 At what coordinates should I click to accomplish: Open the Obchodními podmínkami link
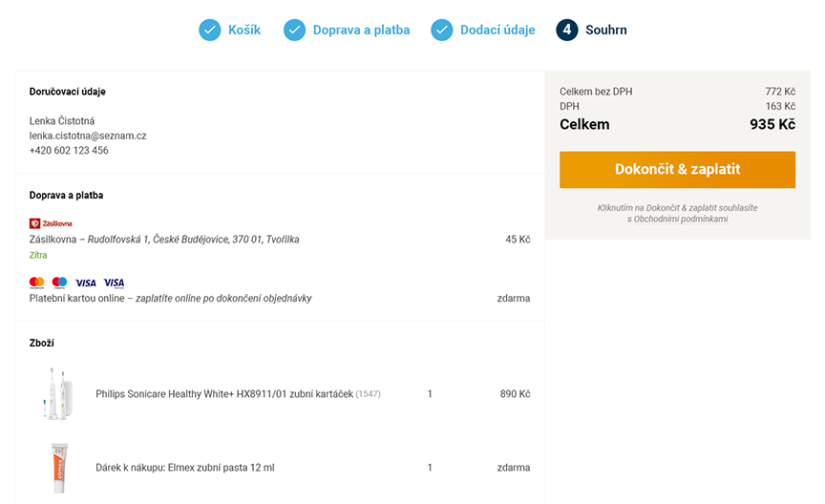(x=681, y=219)
